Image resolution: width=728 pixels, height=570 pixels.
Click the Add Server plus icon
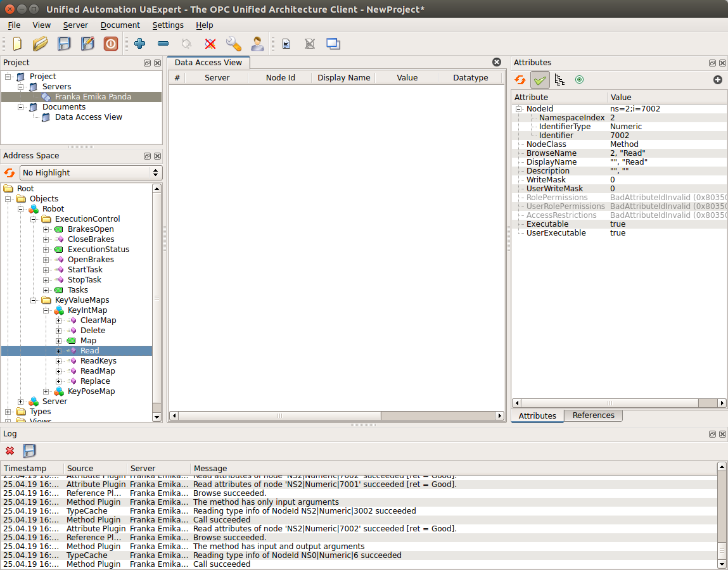tap(139, 44)
